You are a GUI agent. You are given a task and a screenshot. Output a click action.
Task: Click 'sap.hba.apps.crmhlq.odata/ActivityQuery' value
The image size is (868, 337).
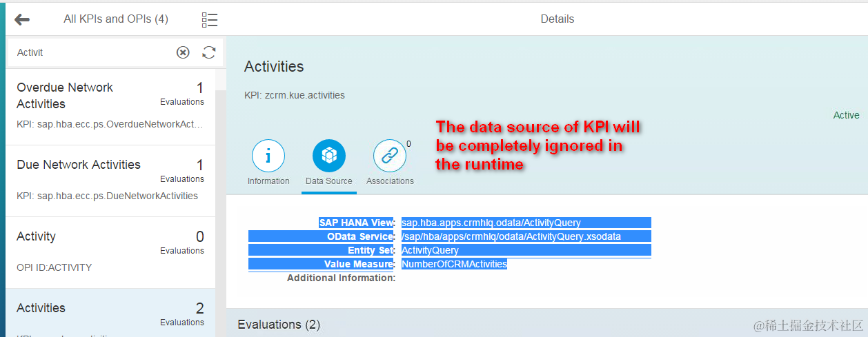pyautogui.click(x=491, y=223)
